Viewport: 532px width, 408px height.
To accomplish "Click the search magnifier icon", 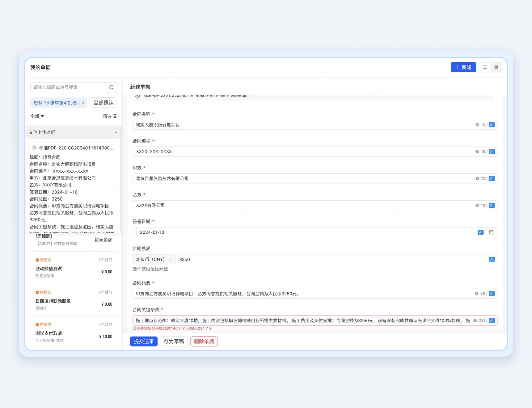I will (112, 87).
